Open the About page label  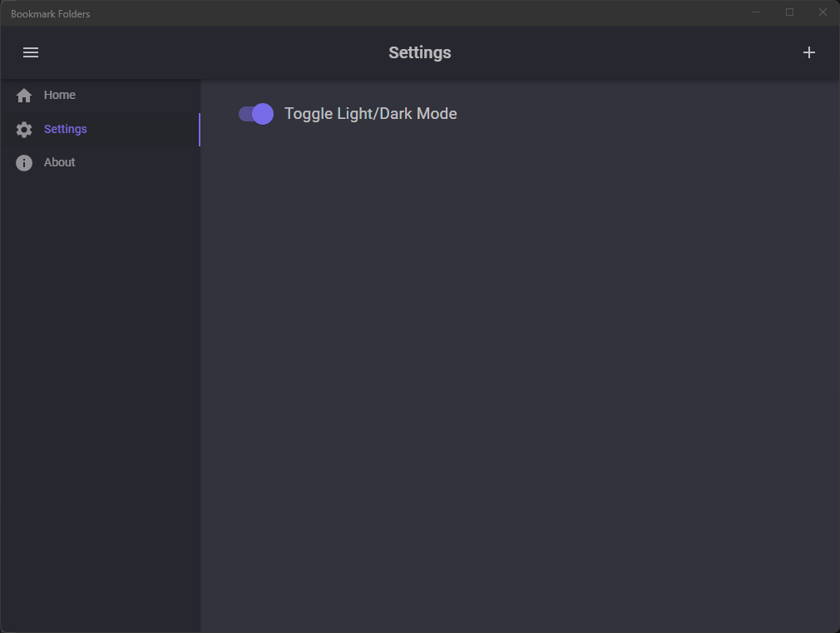click(x=59, y=162)
